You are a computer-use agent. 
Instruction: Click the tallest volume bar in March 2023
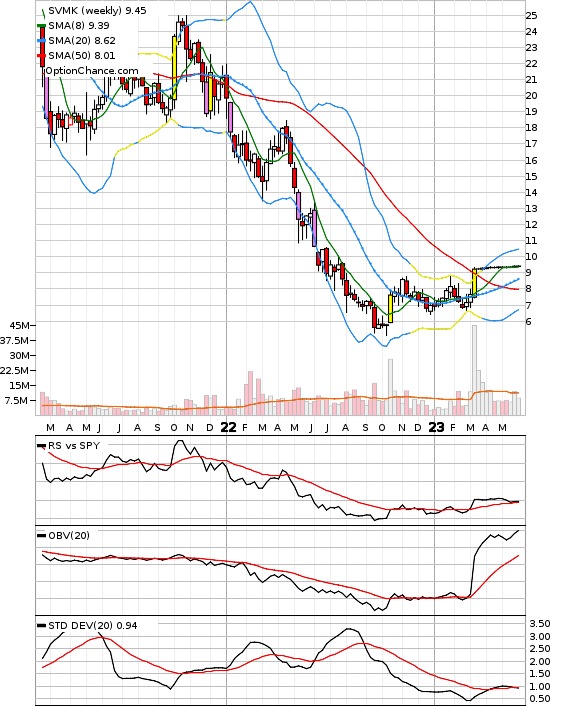click(x=474, y=370)
